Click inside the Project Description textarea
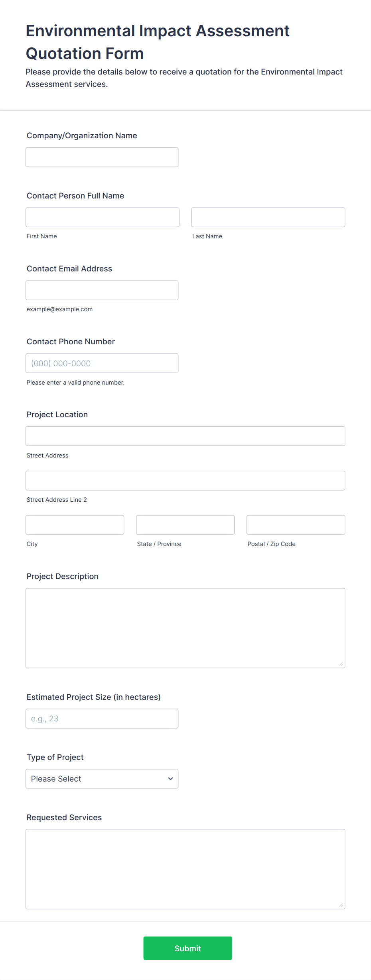Screen dimensions: 371x980 [x=185, y=628]
